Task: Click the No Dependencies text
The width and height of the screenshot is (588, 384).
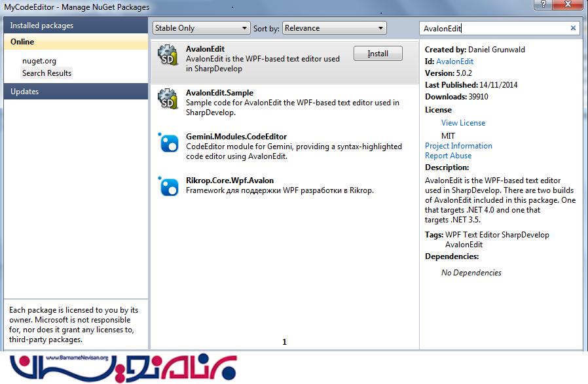Action: (x=471, y=272)
